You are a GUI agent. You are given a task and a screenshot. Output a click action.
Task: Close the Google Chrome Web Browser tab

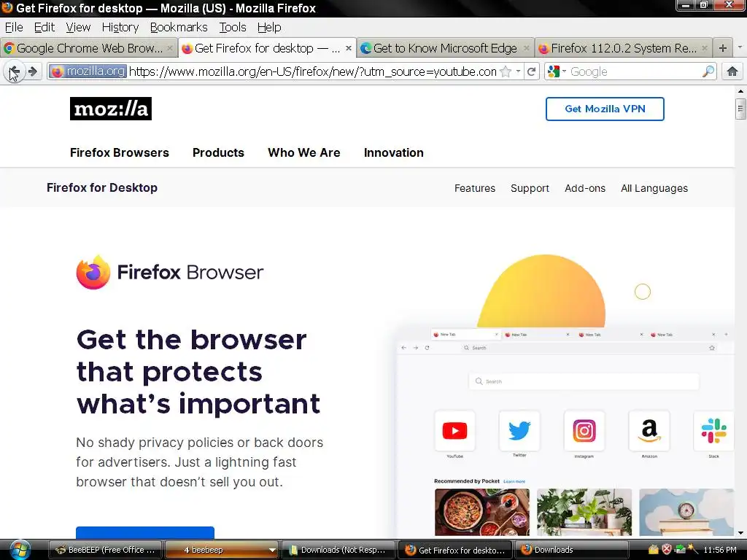pos(169,48)
